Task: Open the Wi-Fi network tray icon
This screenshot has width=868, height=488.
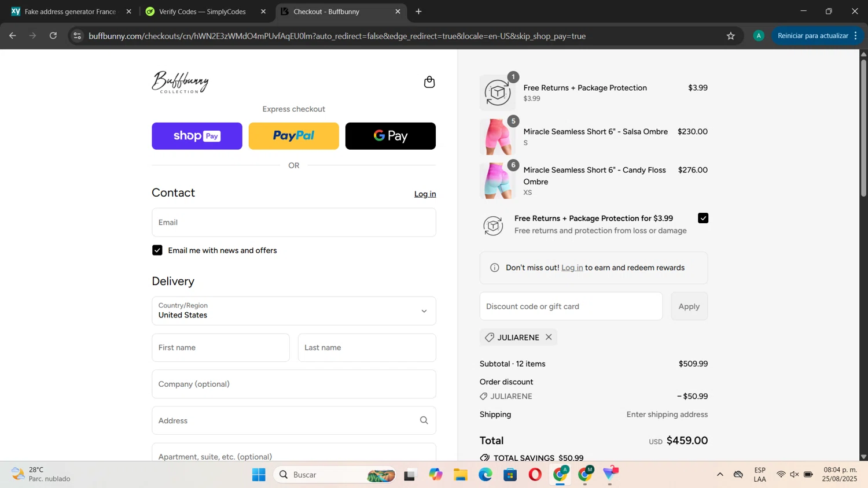Action: tap(781, 475)
